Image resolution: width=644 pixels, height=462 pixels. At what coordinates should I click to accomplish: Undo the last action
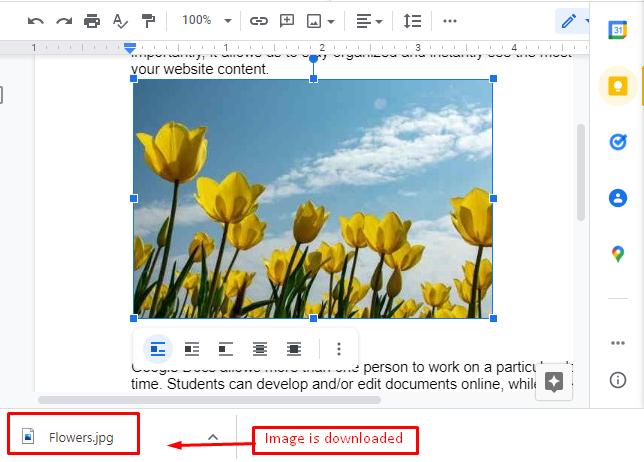coord(36,21)
